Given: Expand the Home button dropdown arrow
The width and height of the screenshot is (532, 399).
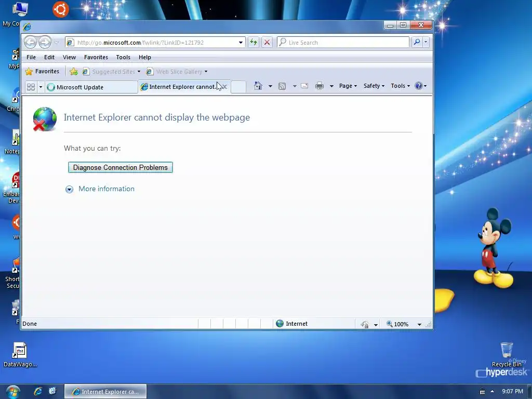Looking at the screenshot, I should (x=270, y=86).
